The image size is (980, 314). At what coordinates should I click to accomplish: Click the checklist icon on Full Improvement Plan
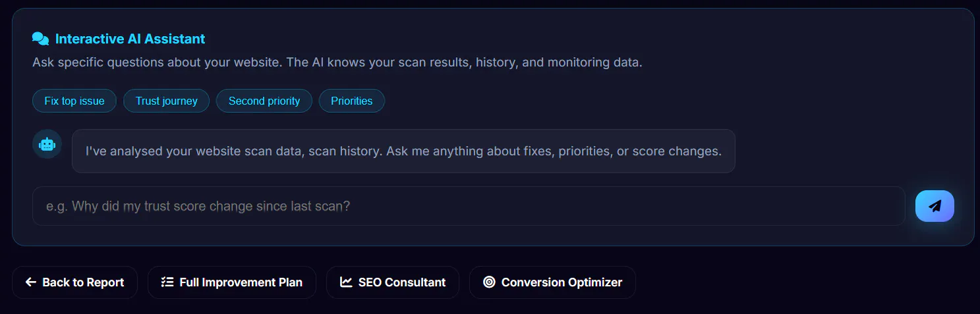[x=167, y=282]
